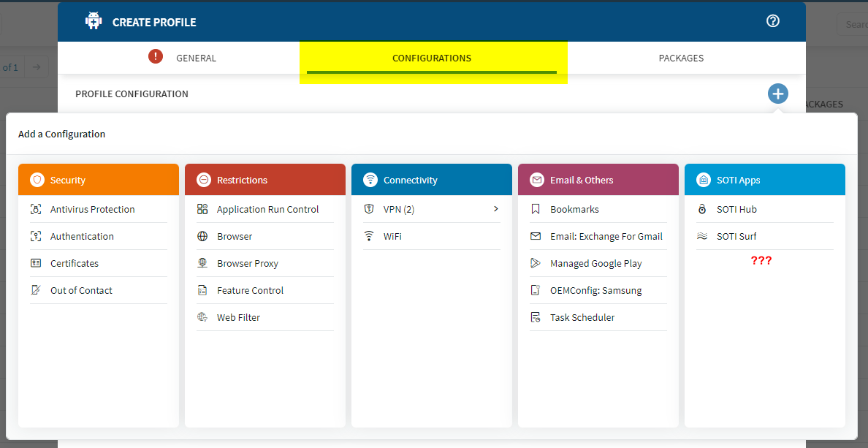Click the Antivirus Protection icon
The image size is (868, 448).
pyautogui.click(x=36, y=209)
